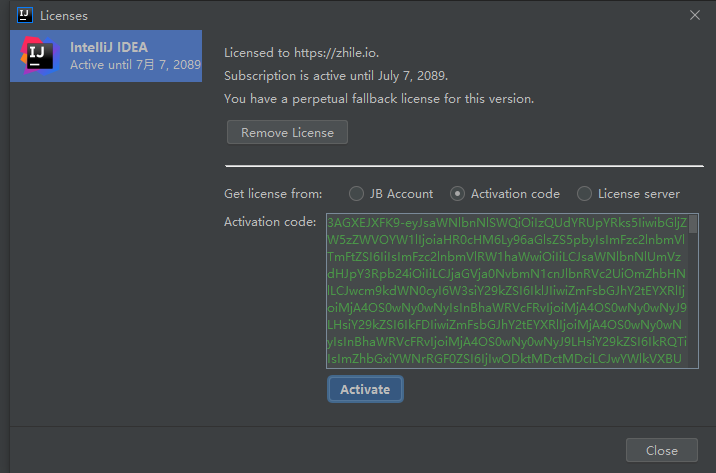The height and width of the screenshot is (473, 716).
Task: Select the IntelliJ IDEA license entry
Action: pos(106,56)
